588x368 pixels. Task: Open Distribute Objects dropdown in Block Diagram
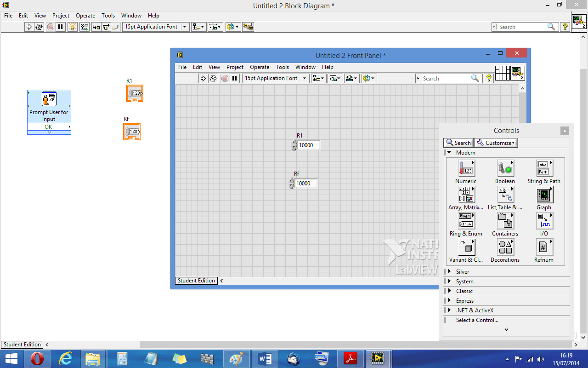pos(215,27)
